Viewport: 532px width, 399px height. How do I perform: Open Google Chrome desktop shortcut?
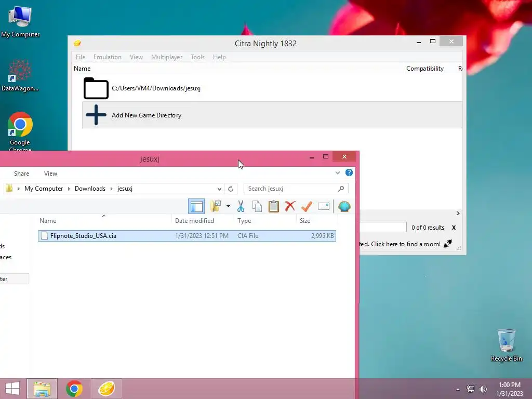[x=20, y=131]
